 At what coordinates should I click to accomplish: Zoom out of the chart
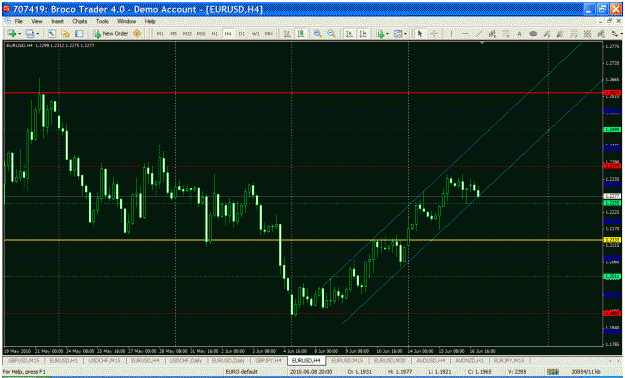332,34
